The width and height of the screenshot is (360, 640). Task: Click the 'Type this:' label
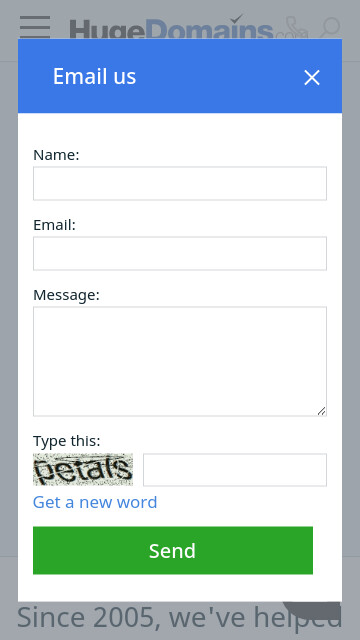coord(67,441)
